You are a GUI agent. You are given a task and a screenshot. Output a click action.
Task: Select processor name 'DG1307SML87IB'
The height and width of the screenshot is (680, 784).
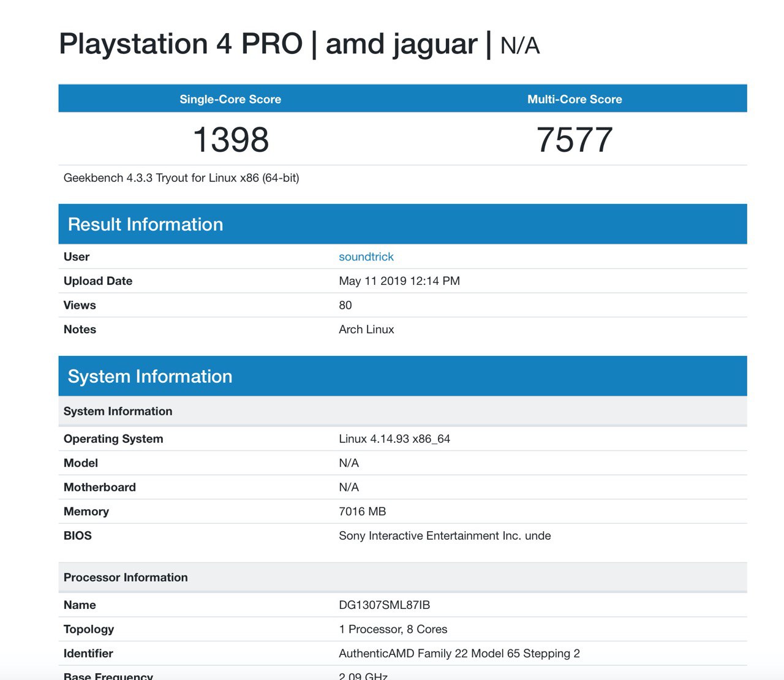pyautogui.click(x=385, y=605)
